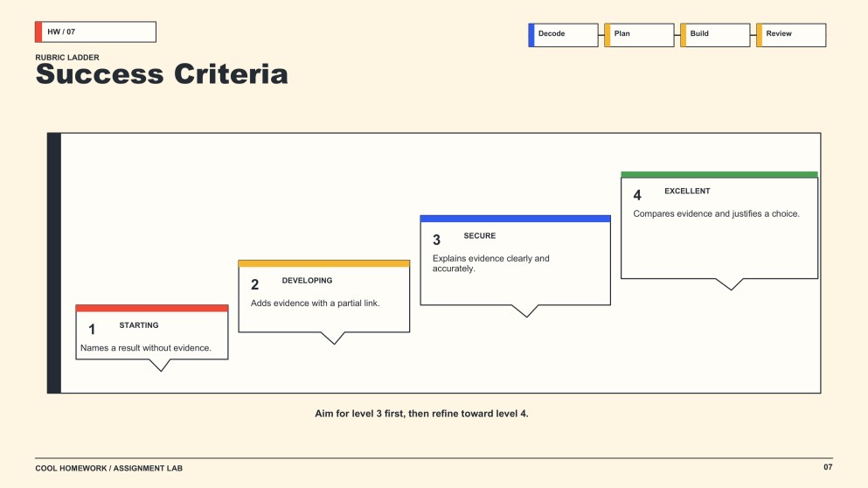The width and height of the screenshot is (868, 488).
Task: Click the blue marker on Decode tab
Action: tap(531, 35)
